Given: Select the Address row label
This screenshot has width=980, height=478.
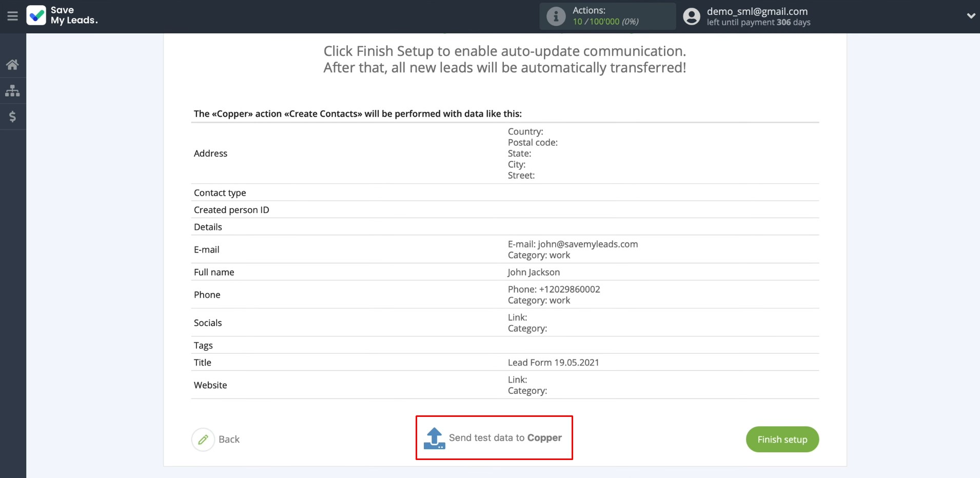Looking at the screenshot, I should (x=210, y=154).
